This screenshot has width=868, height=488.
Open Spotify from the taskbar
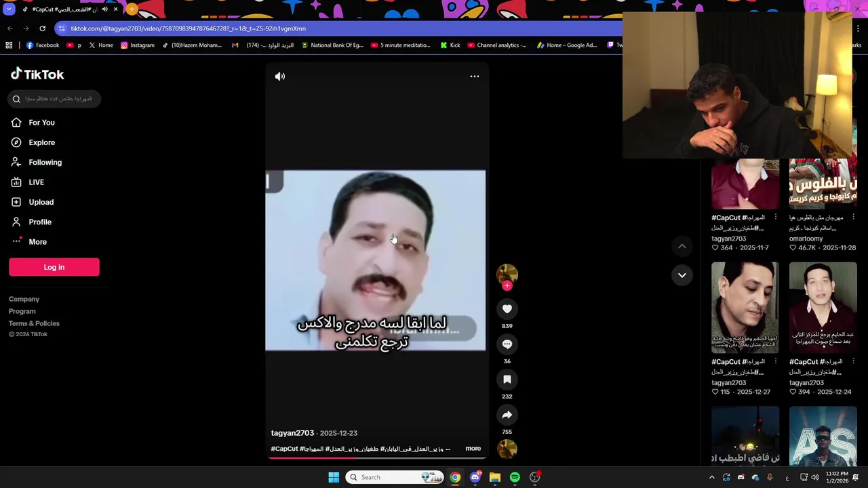(515, 477)
